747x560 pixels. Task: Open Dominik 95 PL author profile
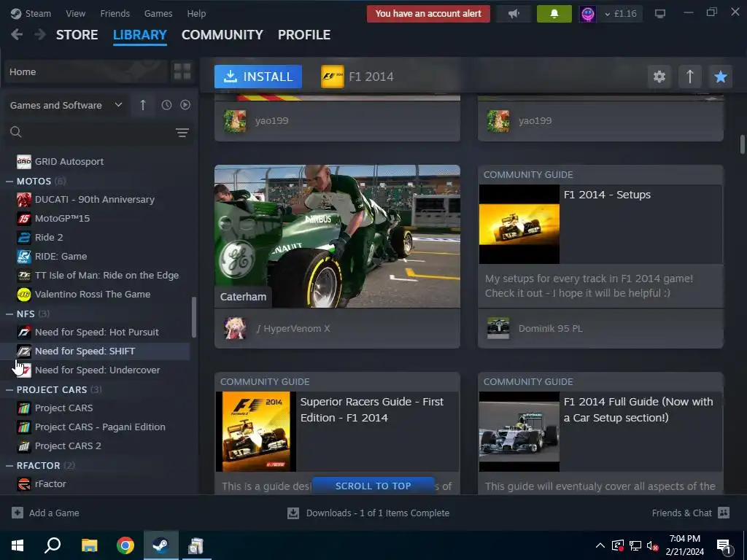pos(550,329)
